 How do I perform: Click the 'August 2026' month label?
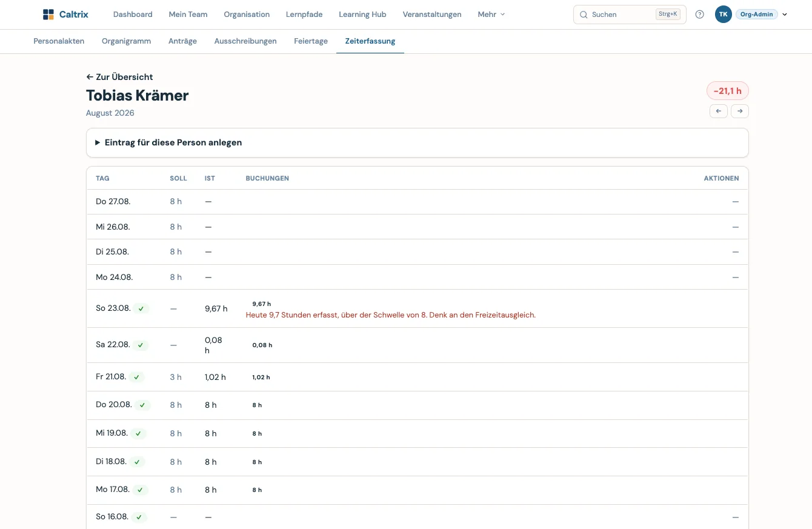110,113
